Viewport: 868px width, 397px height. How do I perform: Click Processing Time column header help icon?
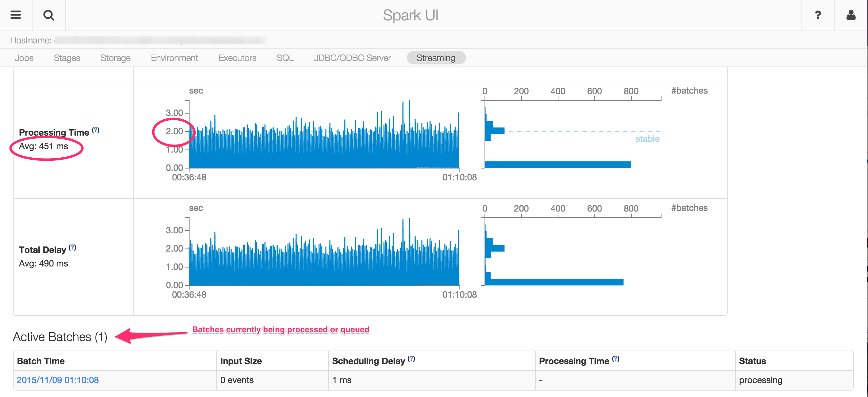[616, 359]
